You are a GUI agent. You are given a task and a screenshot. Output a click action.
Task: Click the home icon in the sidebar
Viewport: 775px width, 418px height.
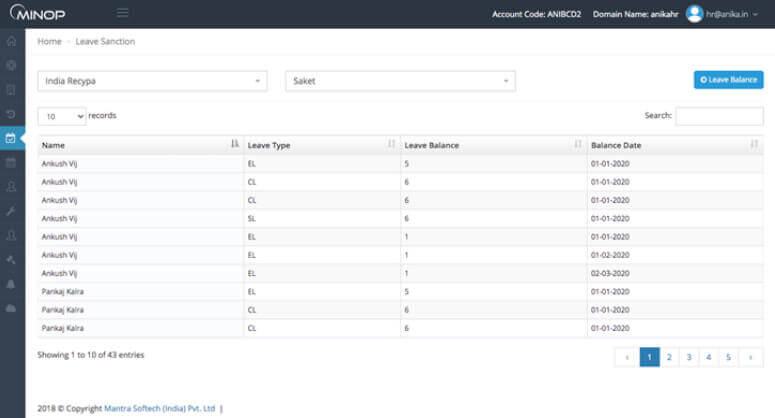pyautogui.click(x=11, y=42)
